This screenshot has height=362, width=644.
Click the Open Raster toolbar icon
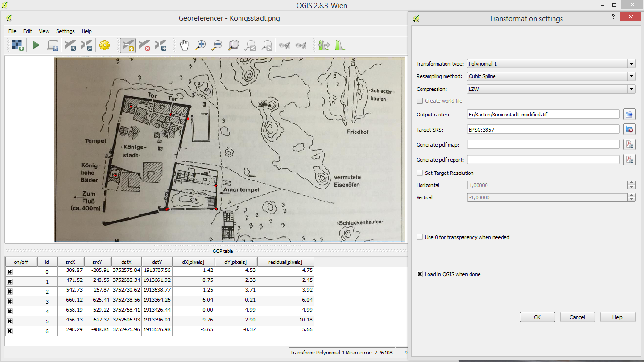pyautogui.click(x=17, y=45)
